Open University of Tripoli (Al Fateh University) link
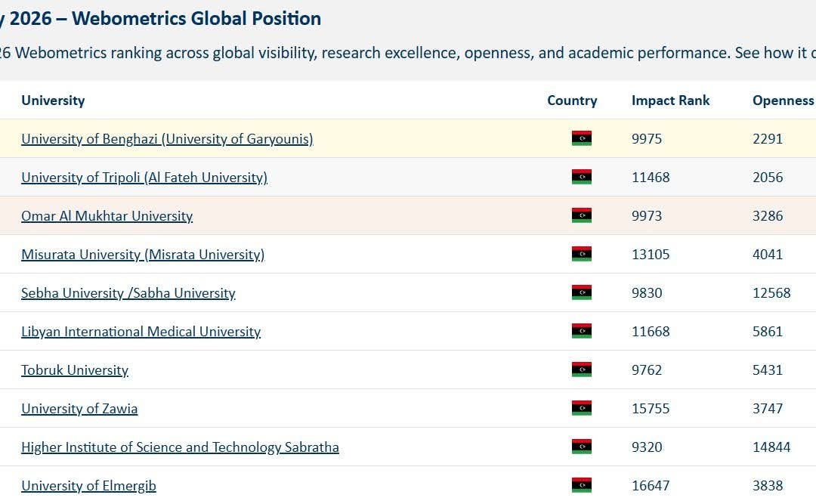Screen dimensions: 816x504 click(x=144, y=178)
